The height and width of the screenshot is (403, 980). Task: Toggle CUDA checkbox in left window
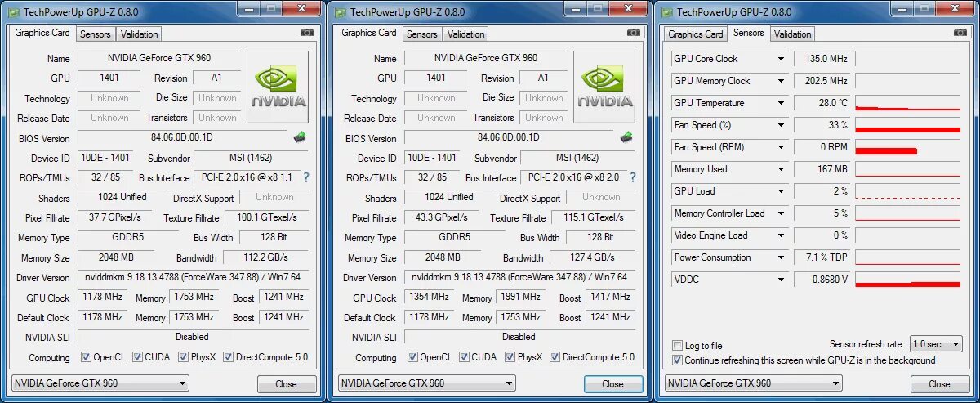pyautogui.click(x=138, y=357)
